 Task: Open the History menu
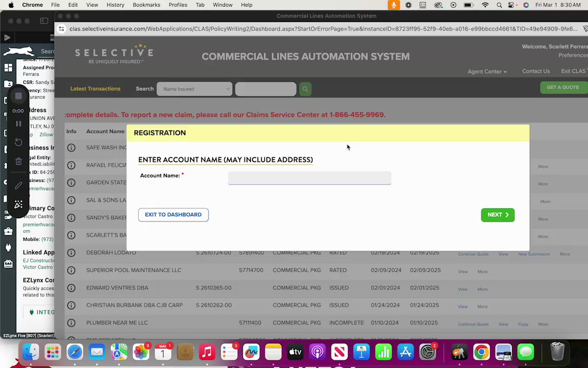pyautogui.click(x=115, y=5)
